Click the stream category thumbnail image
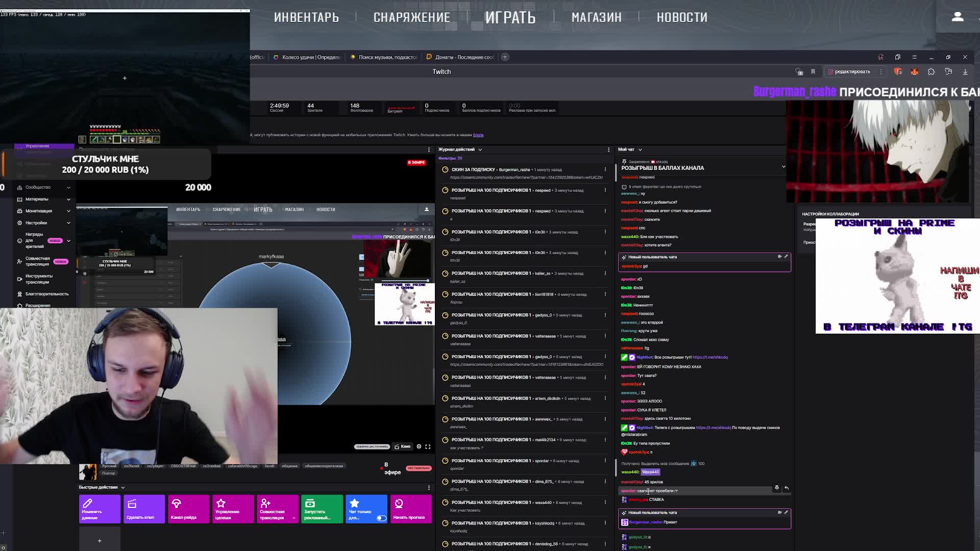 point(87,471)
